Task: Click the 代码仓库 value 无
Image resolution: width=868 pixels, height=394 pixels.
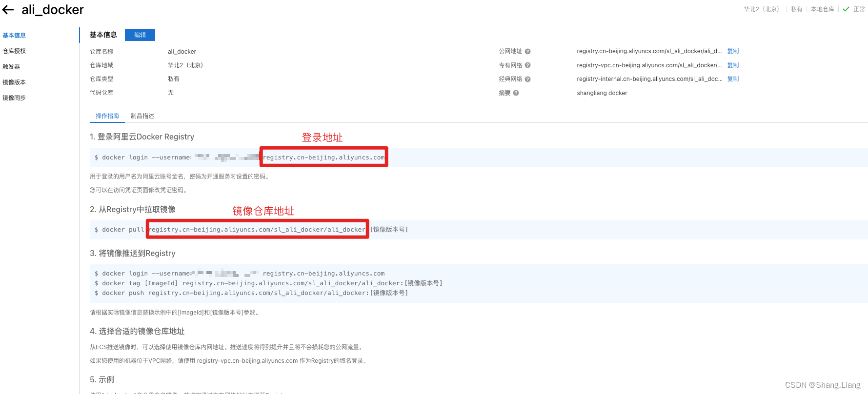Action: [x=171, y=93]
